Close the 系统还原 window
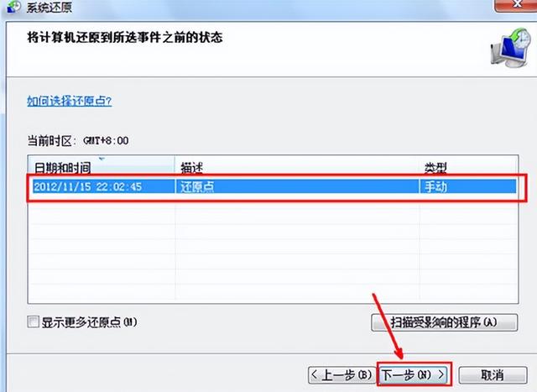The width and height of the screenshot is (537, 392). [515, 5]
